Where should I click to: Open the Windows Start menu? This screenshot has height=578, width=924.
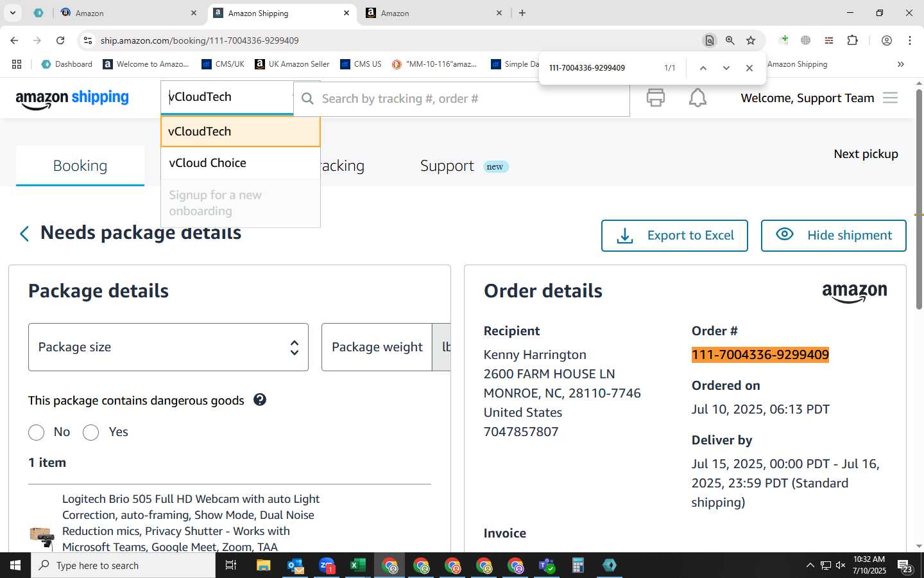[15, 565]
